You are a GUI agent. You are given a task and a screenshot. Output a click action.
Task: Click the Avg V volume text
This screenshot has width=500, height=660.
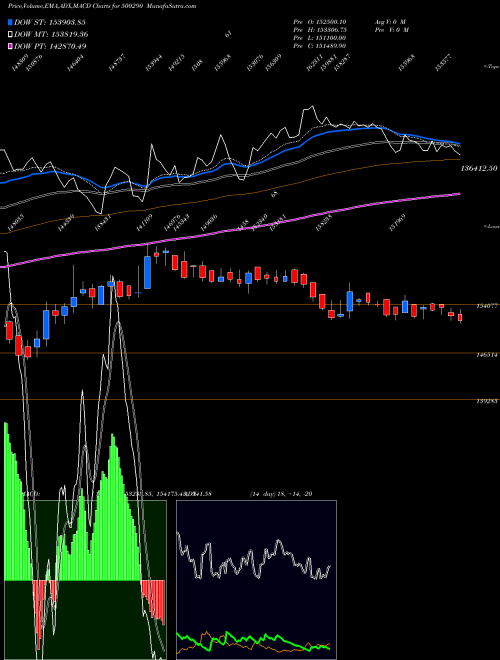point(390,22)
